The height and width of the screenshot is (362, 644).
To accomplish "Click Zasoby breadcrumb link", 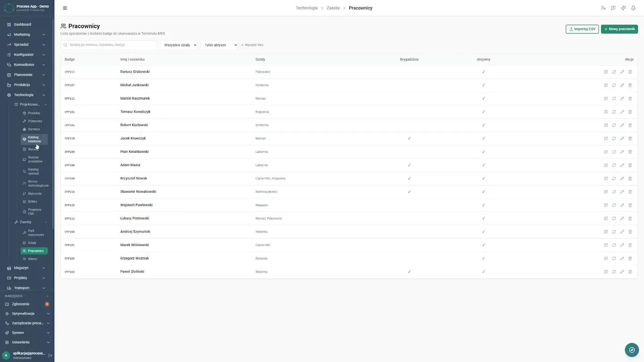I will click(x=333, y=8).
